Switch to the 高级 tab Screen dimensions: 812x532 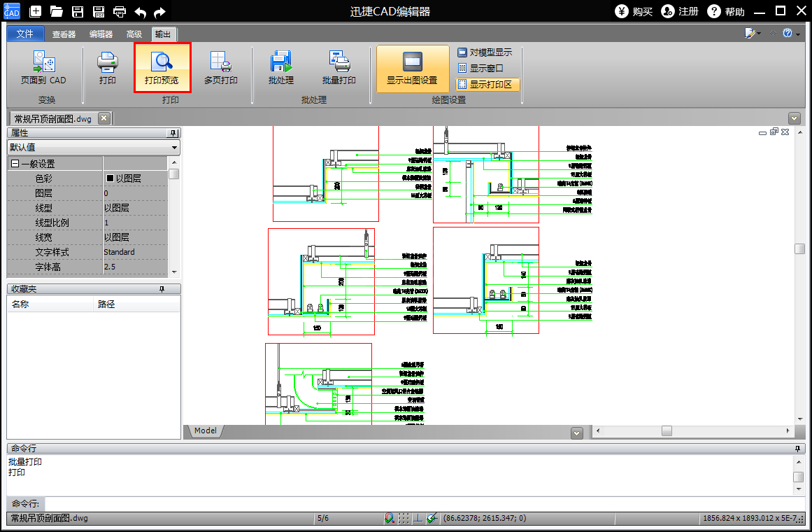(134, 34)
